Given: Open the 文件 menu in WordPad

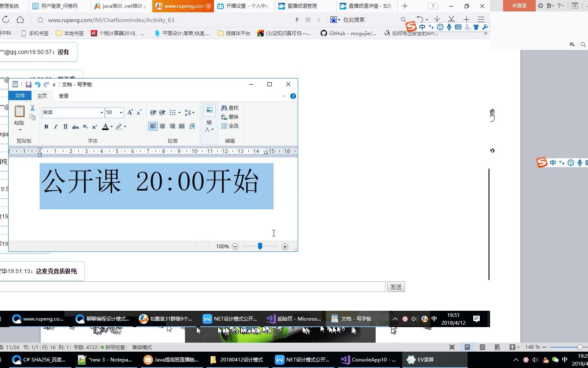Looking at the screenshot, I should point(20,96).
